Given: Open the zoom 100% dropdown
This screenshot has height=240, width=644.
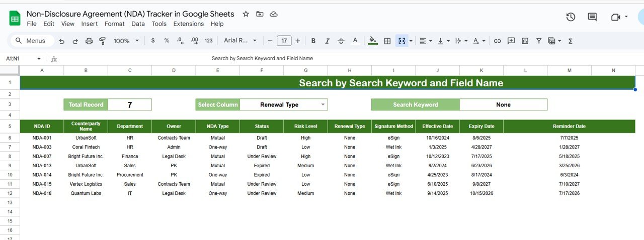Looking at the screenshot, I should pyautogui.click(x=125, y=41).
